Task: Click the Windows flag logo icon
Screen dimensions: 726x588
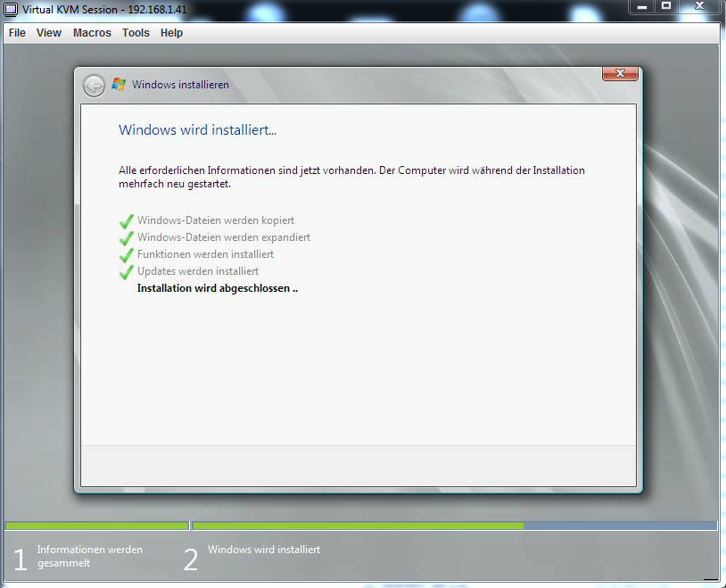Action: pyautogui.click(x=119, y=85)
